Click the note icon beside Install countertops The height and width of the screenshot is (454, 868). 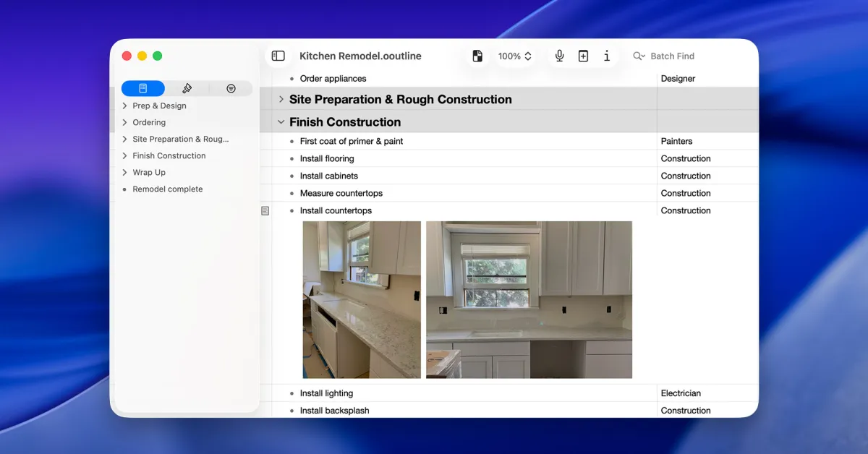pos(265,211)
